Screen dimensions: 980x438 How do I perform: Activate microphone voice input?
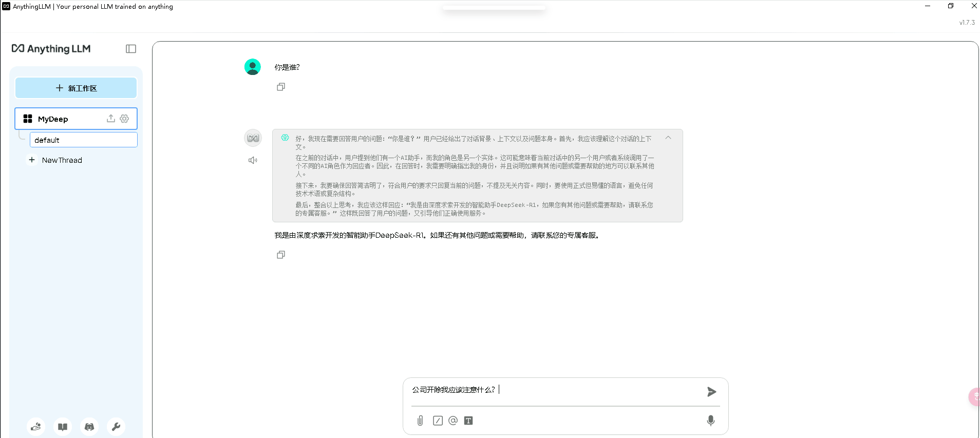click(711, 421)
